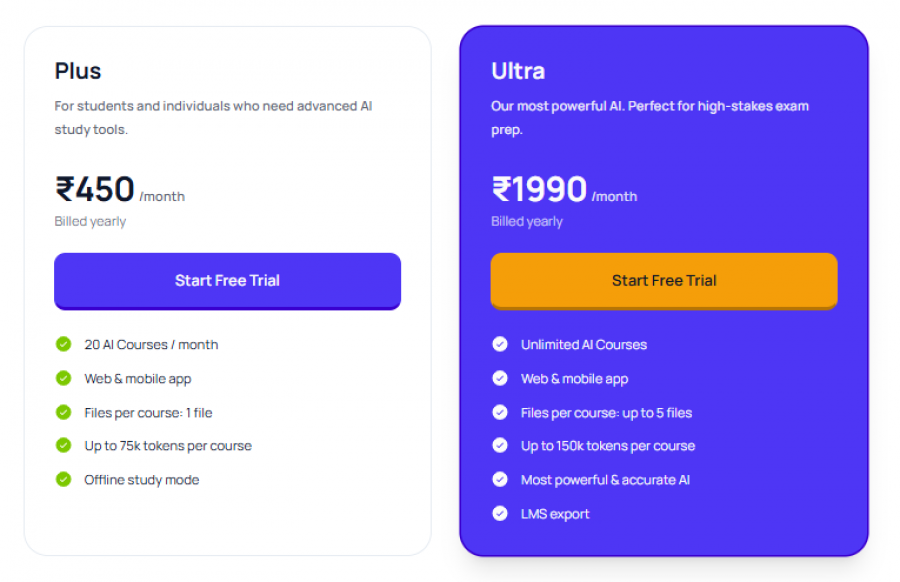Viewport: 900px width, 582px height.
Task: Click the check next to "Most powerful & accurate AI"
Action: coord(500,479)
